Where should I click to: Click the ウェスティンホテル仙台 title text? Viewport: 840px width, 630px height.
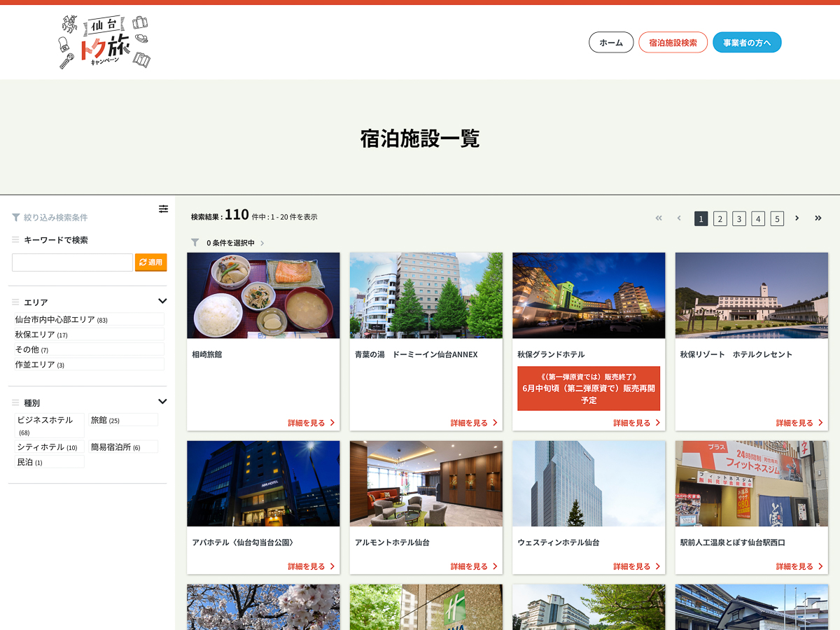(x=559, y=542)
